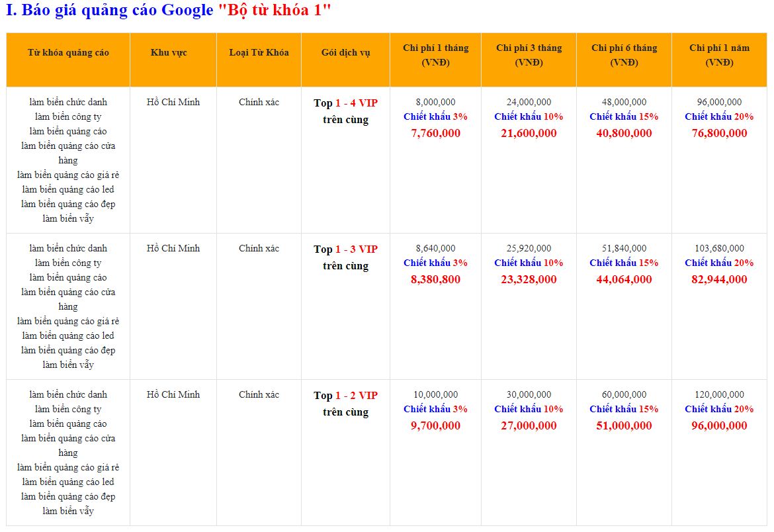
Task: Click the discounted price 7,760,000
Action: tap(435, 133)
